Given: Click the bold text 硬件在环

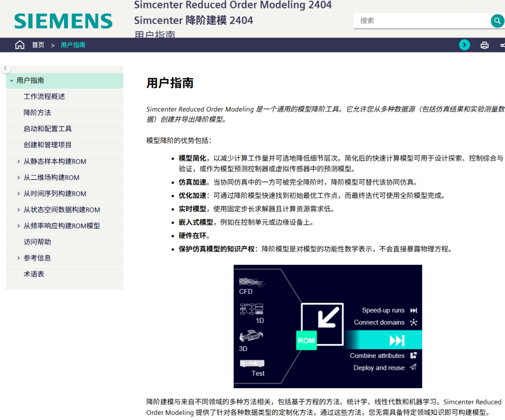Looking at the screenshot, I should [x=192, y=236].
